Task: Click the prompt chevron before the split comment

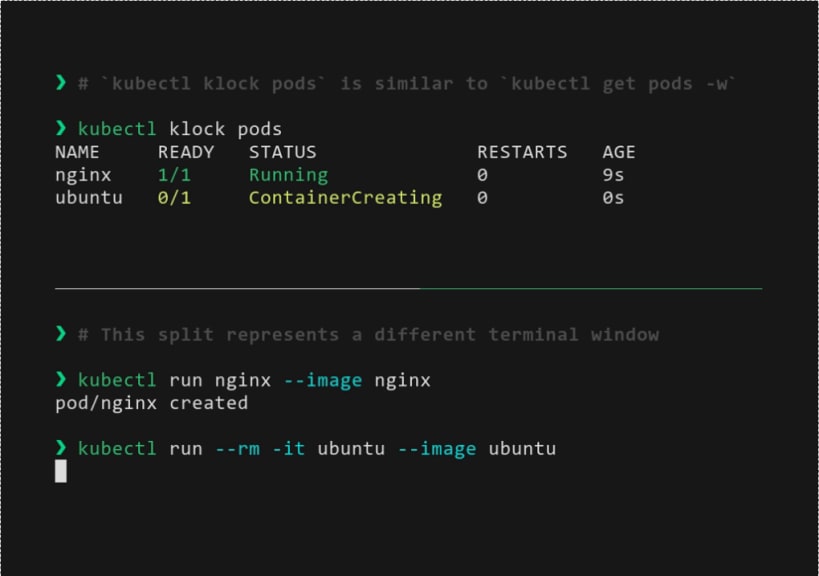Action: (x=61, y=334)
